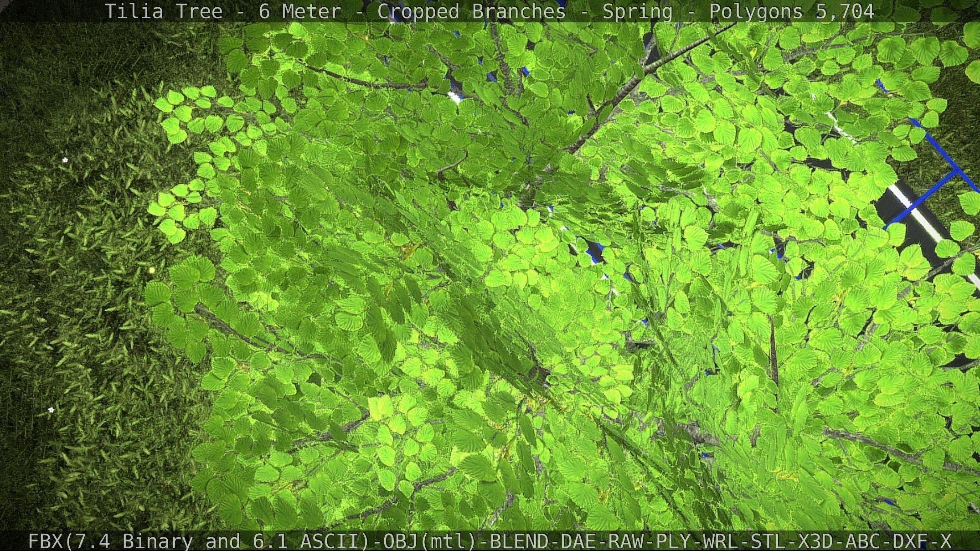This screenshot has height=551, width=980.
Task: Click 'WRL' in the bottom format list
Action: [721, 541]
